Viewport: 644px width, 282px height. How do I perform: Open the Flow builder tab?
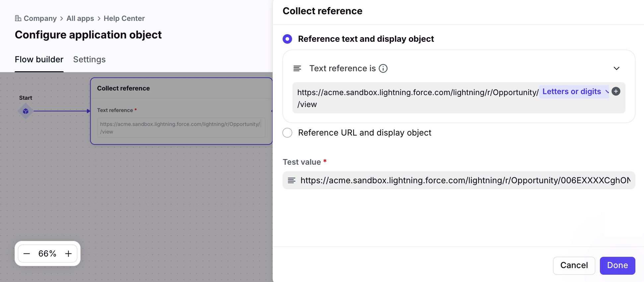39,59
